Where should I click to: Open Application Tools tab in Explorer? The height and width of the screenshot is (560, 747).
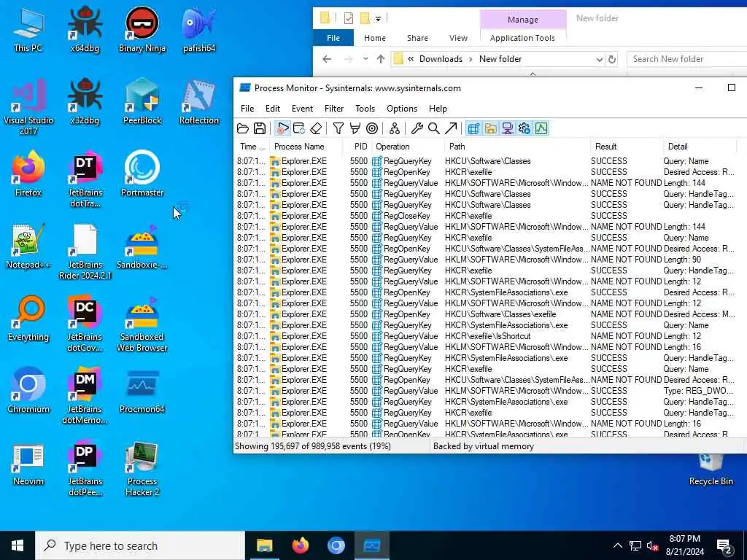point(522,38)
